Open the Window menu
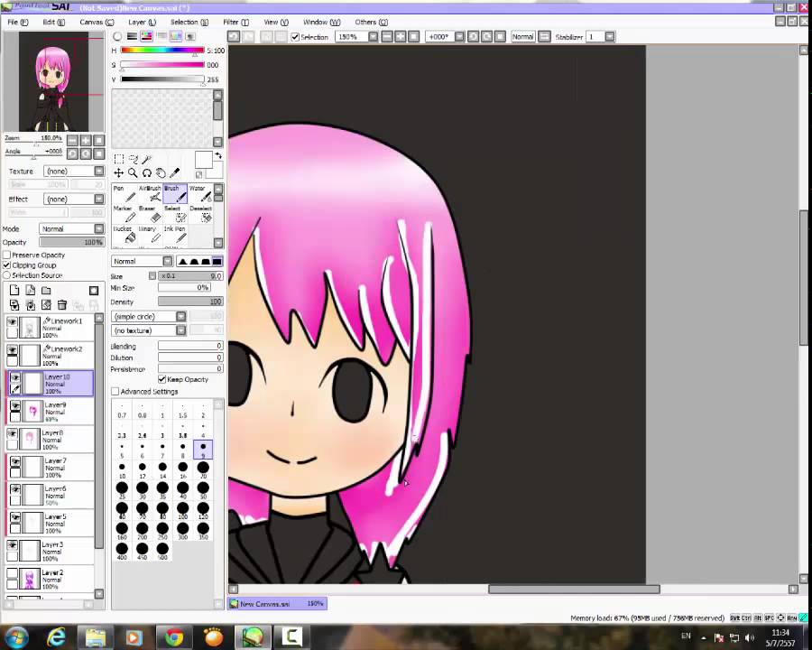The image size is (812, 650). [x=321, y=23]
